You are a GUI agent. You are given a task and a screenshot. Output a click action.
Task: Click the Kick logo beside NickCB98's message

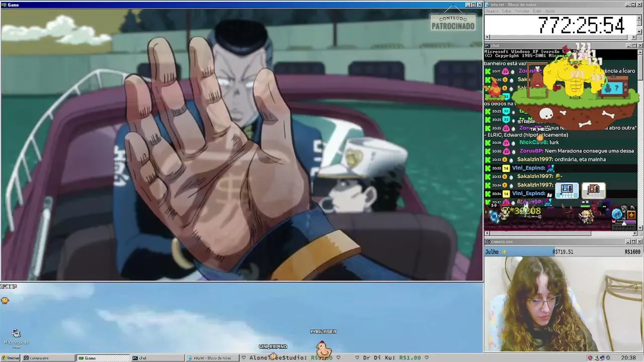tap(488, 142)
